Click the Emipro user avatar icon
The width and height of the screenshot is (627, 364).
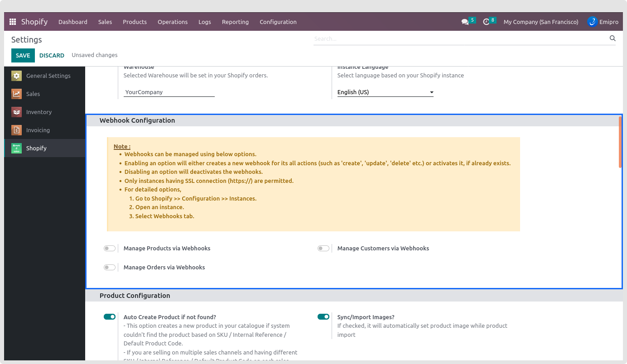point(592,22)
